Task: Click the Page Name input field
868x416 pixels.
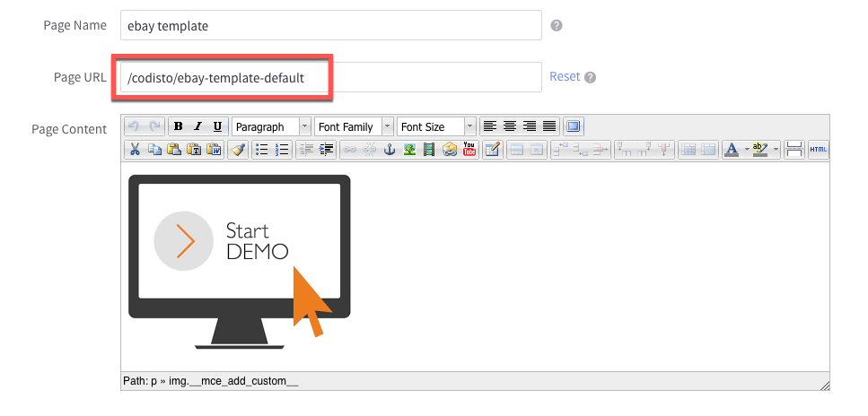Action: click(331, 25)
